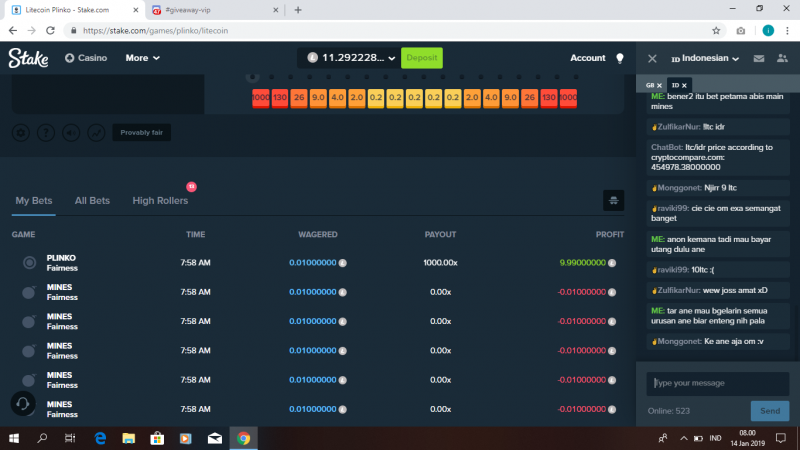Open Plinko game settings gear icon
The image size is (800, 450).
pos(21,133)
